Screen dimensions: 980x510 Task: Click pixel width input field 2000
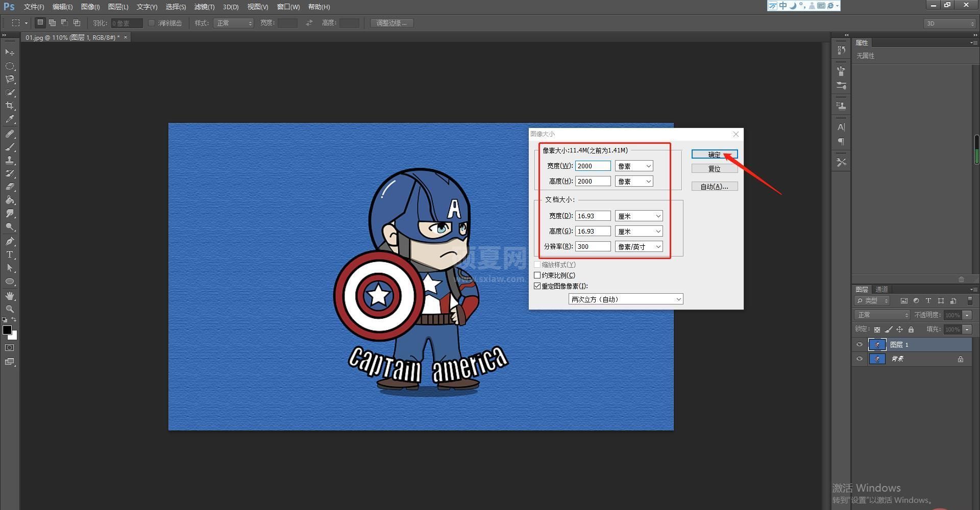coord(593,166)
